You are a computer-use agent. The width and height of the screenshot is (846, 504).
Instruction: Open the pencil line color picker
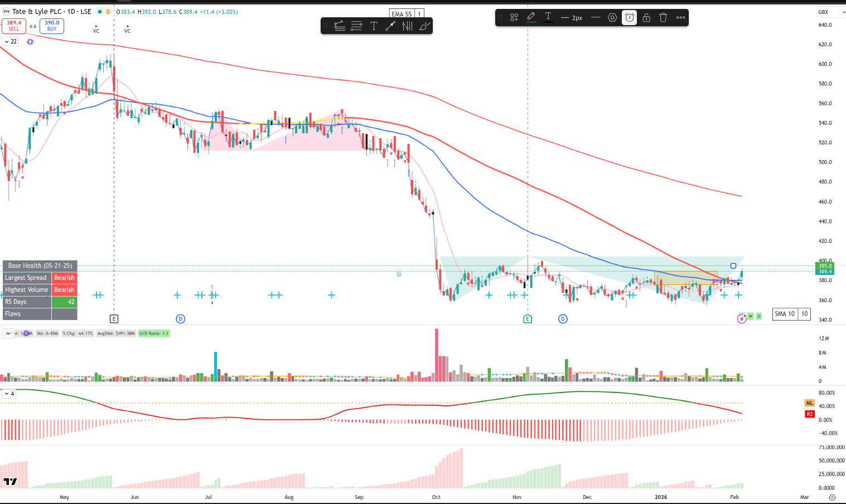pos(531,18)
